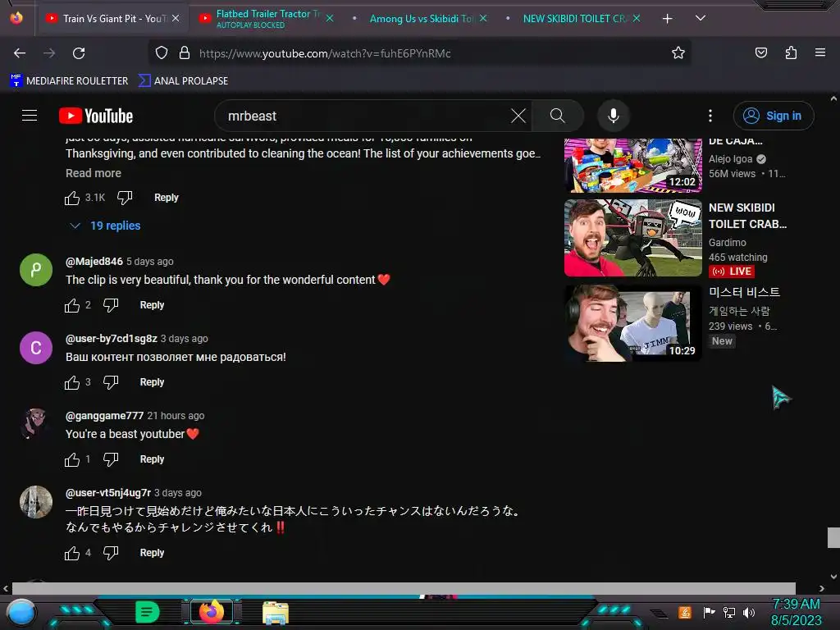Open green notes app on taskbar
Screen dimensions: 840x630
(147, 612)
